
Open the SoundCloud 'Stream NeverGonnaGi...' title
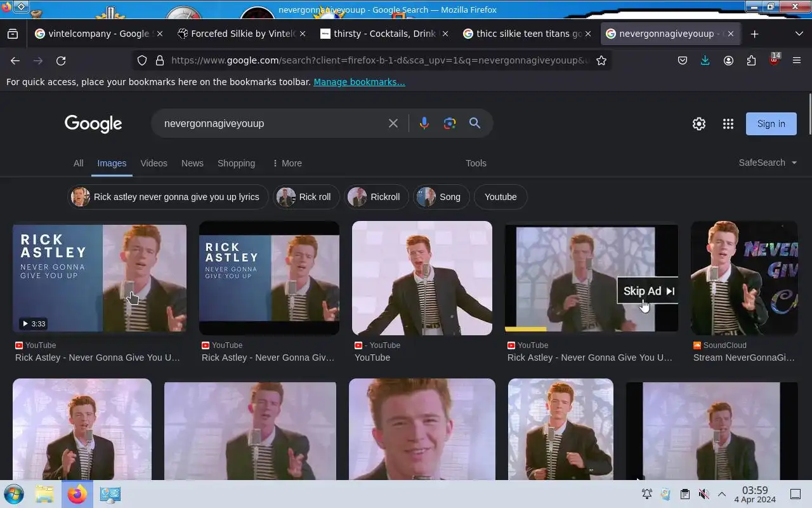pos(743,358)
